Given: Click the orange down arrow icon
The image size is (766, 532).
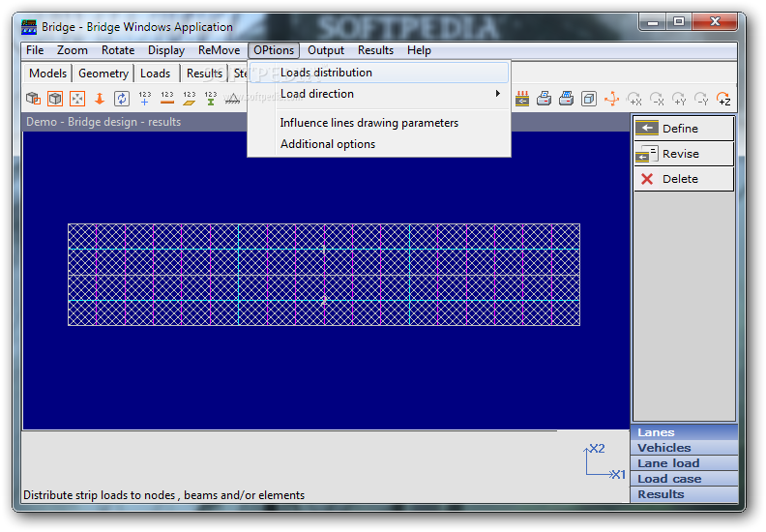Looking at the screenshot, I should tap(100, 99).
